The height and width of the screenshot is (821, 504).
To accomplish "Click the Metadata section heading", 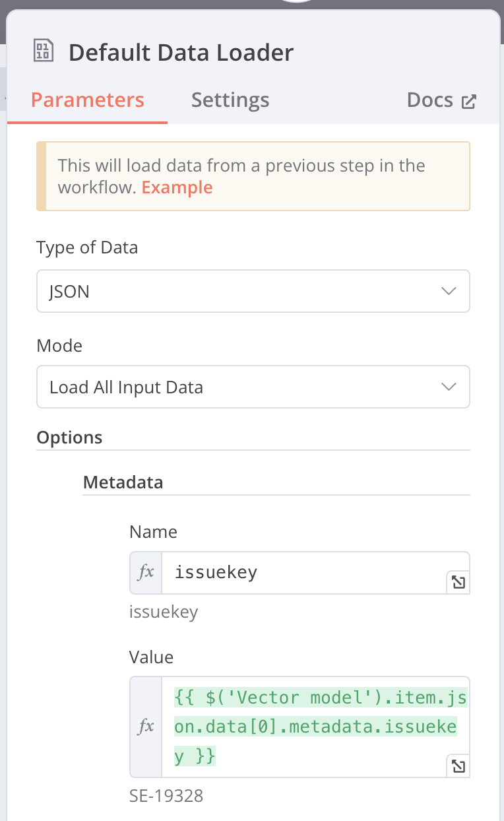I will 123,482.
